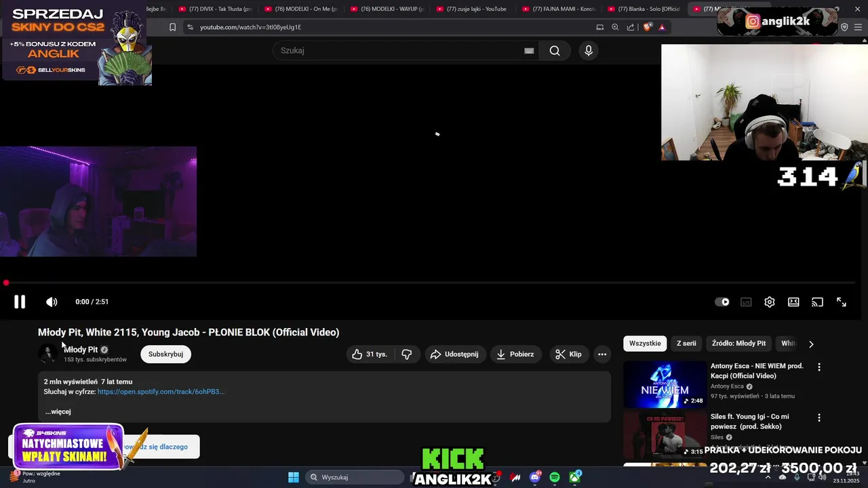Open options menu for Siles video

tap(819, 418)
